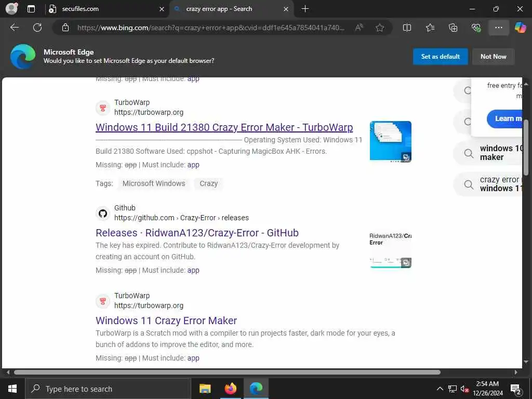
Task: Open a new tab with plus button
Action: click(x=305, y=9)
